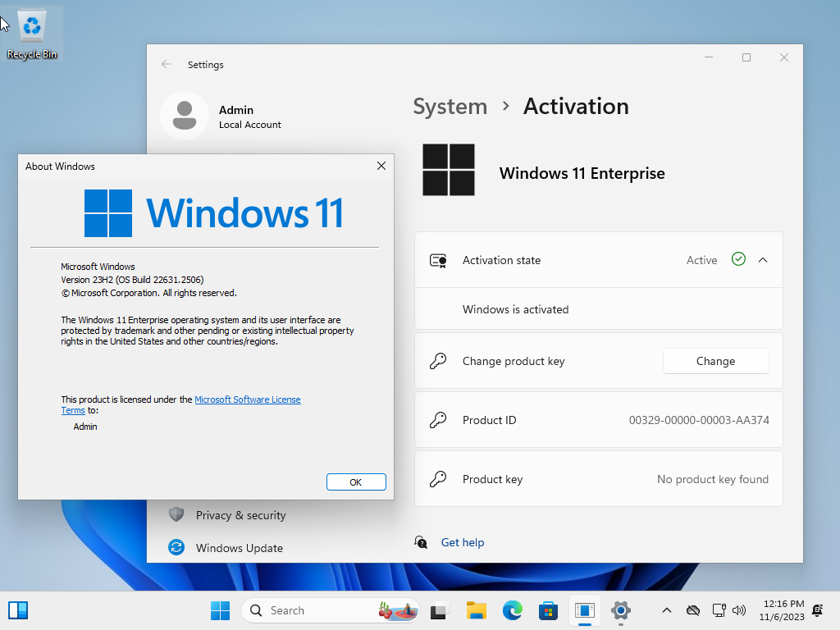The height and width of the screenshot is (630, 840).
Task: Click the Settings gear on the taskbar
Action: (620, 610)
